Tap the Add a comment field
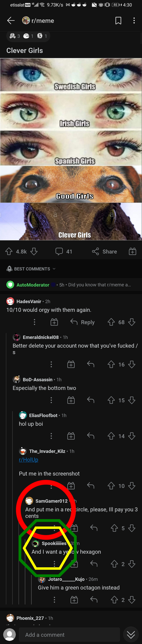The width and height of the screenshot is (142, 644). pos(68,635)
